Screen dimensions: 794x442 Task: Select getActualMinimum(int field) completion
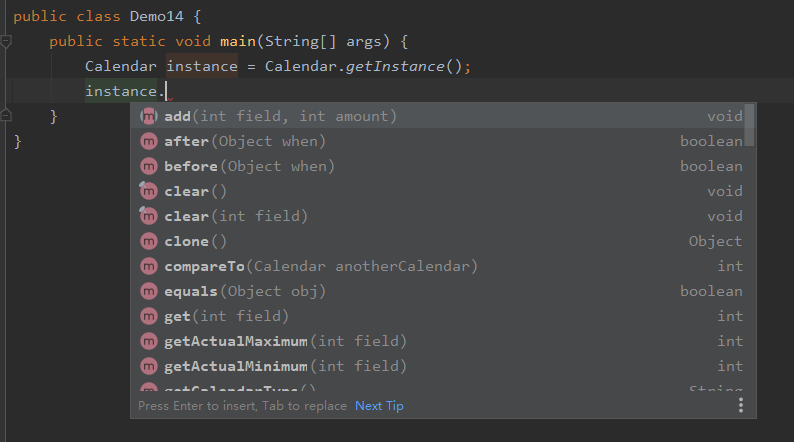pos(285,366)
